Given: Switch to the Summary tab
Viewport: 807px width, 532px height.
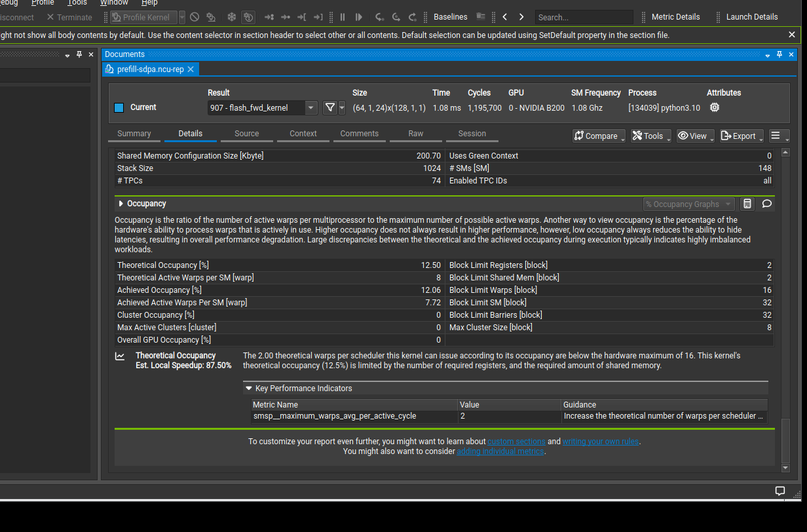Looking at the screenshot, I should [x=134, y=134].
